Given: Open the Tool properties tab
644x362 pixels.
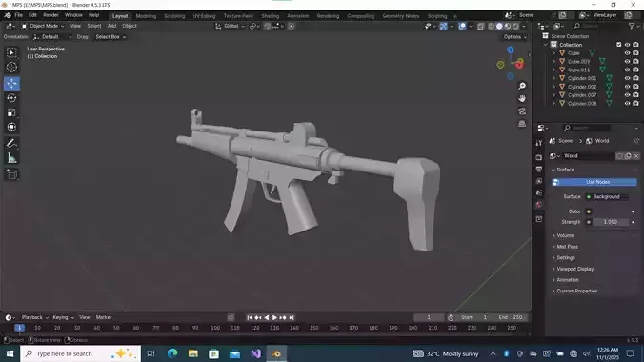Looking at the screenshot, I should pos(539,143).
